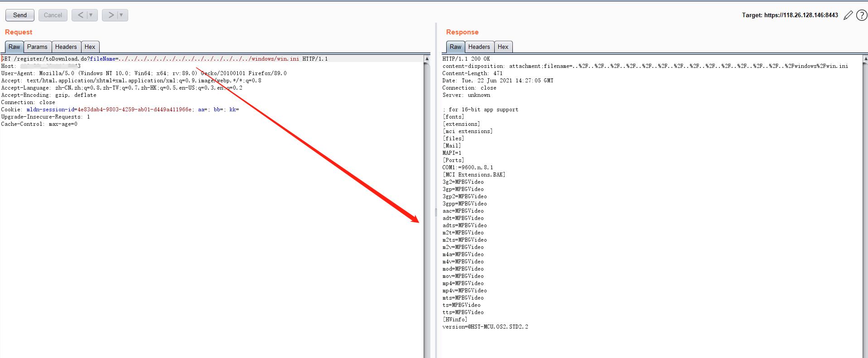The image size is (868, 358).
Task: Click the [MCI Extensions.BAK] line
Action: tap(474, 175)
